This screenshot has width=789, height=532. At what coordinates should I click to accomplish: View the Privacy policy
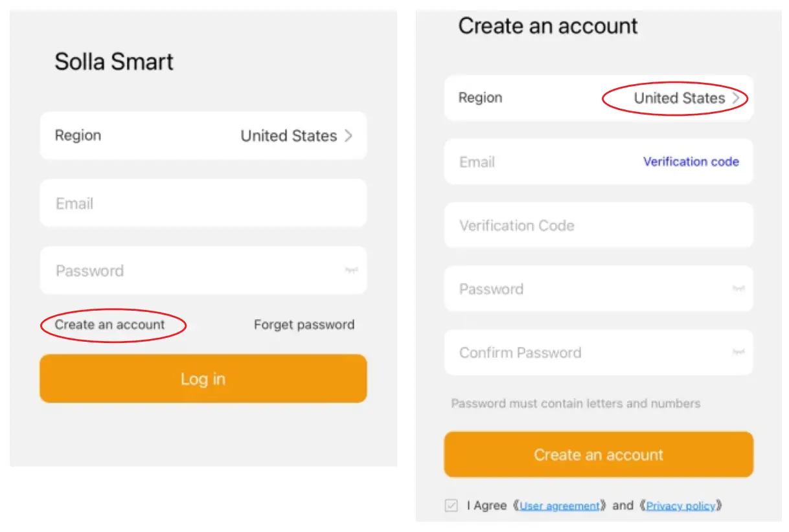pyautogui.click(x=681, y=505)
